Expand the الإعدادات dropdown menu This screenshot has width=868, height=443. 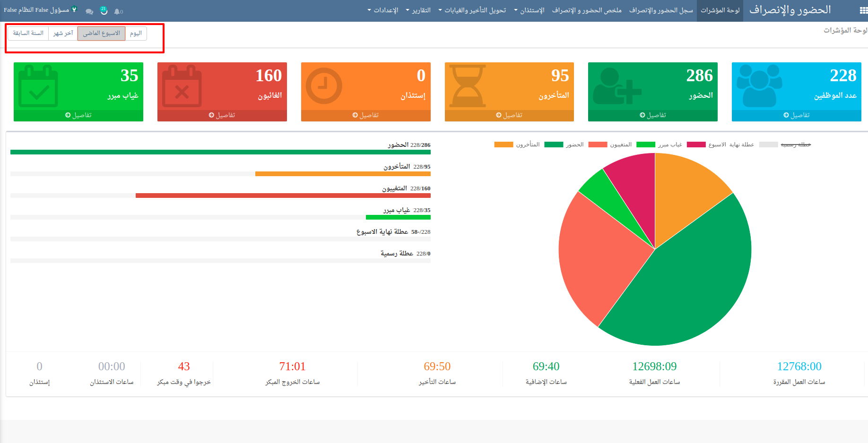coord(383,10)
